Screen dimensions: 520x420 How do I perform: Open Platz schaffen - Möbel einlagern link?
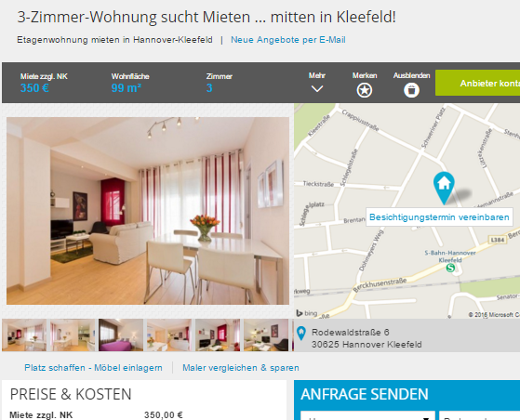(94, 368)
